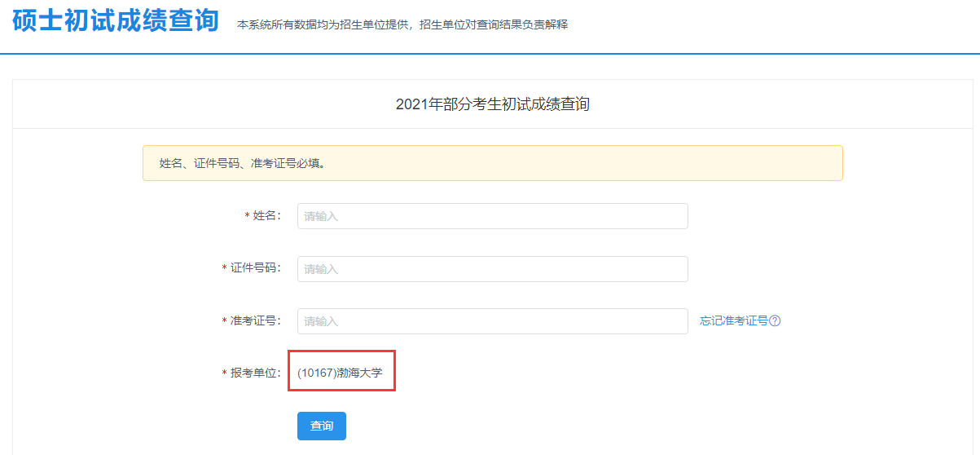The image size is (980, 455).
Task: Click the blue divider line under header
Action: click(490, 54)
